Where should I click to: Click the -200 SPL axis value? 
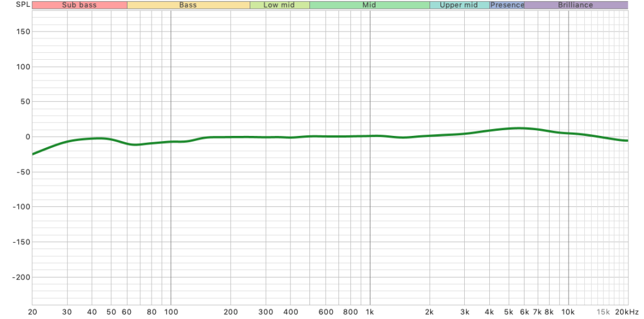click(x=20, y=277)
